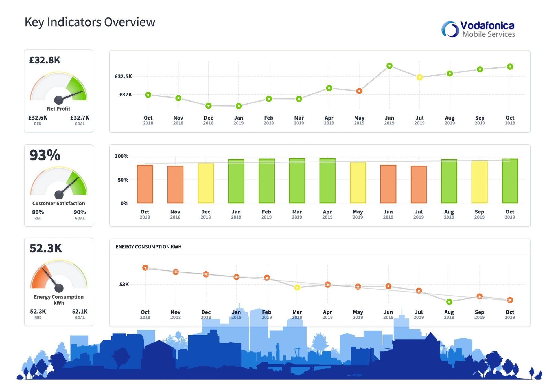Screen dimensions: 558x392
Task: Select the Nov 2018 point in profit chart
Action: [178, 98]
